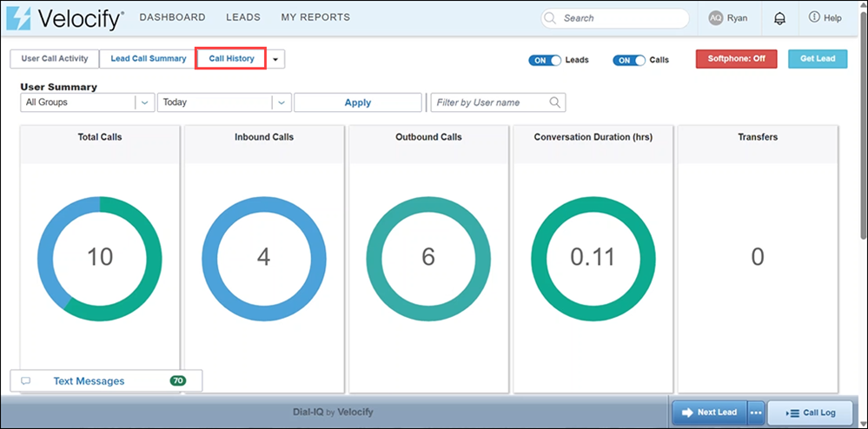Image resolution: width=868 pixels, height=429 pixels.
Task: Open notifications bell icon
Action: click(x=779, y=18)
